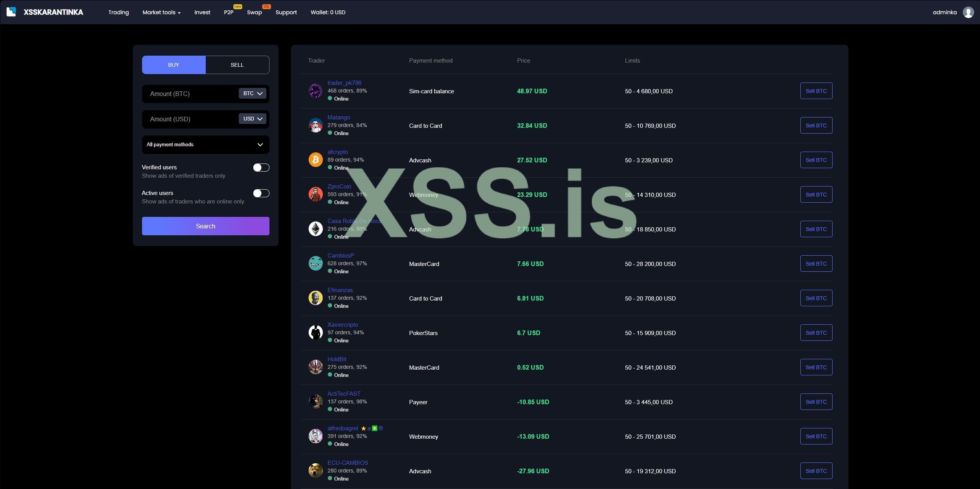Enable the Verified users toggle
The width and height of the screenshot is (980, 489).
point(261,167)
